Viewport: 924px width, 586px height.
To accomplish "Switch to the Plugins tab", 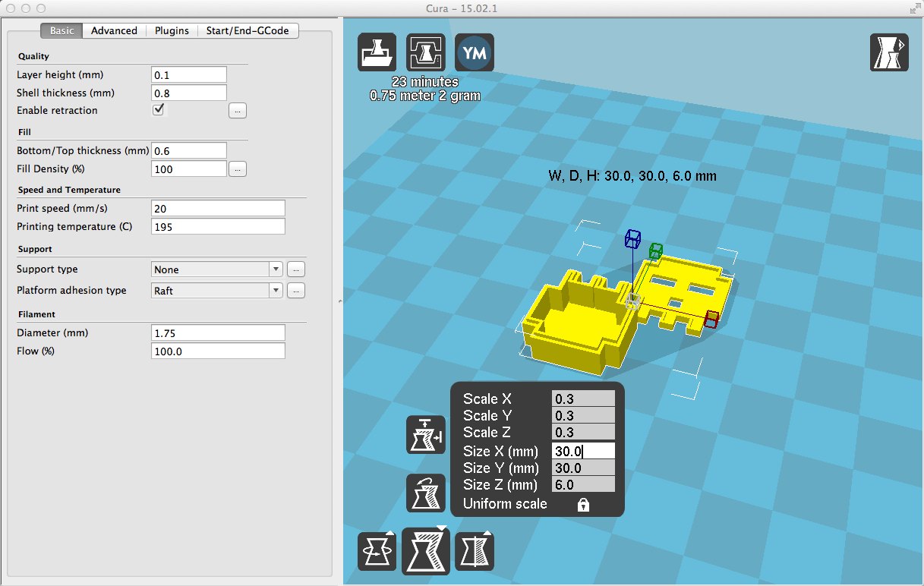I will [x=172, y=30].
